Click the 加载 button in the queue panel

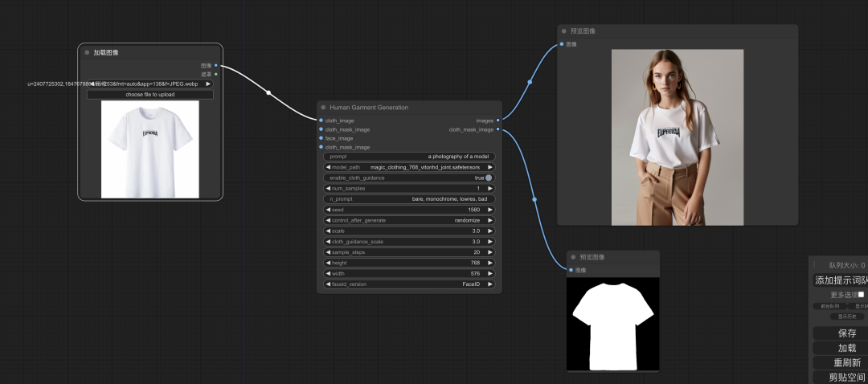(847, 348)
